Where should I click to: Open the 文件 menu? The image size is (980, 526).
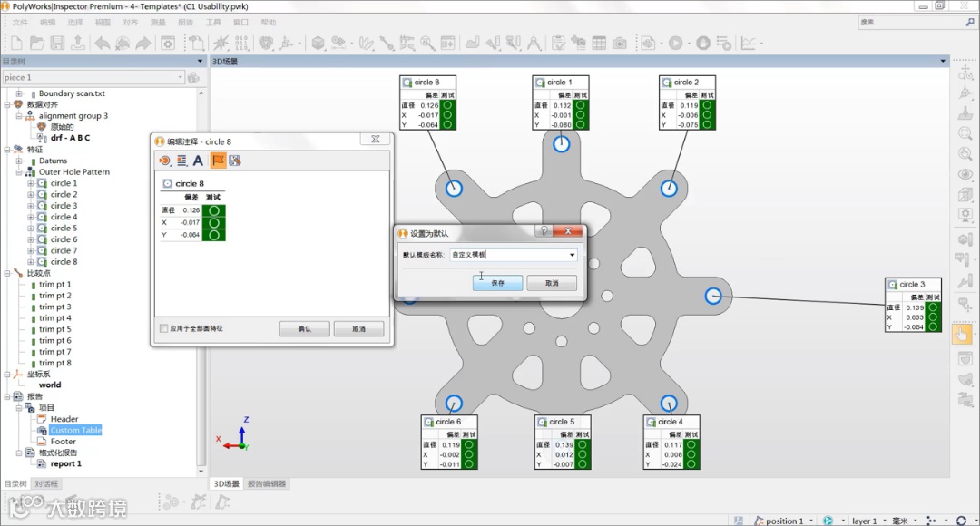tap(21, 23)
